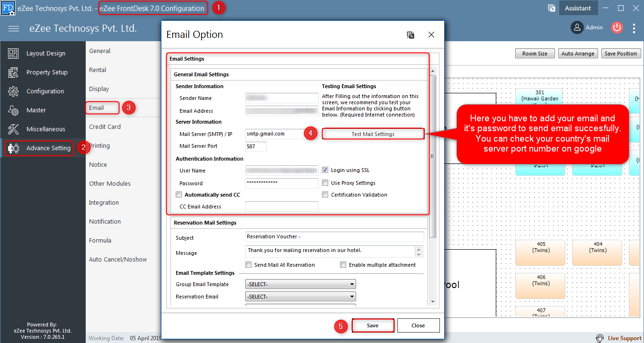
Task: Open the hamburger menu icon
Action: pyautogui.click(x=14, y=29)
